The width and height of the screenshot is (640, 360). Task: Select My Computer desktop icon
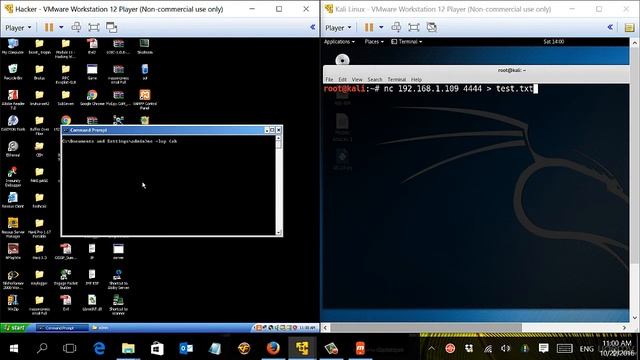pos(13,47)
